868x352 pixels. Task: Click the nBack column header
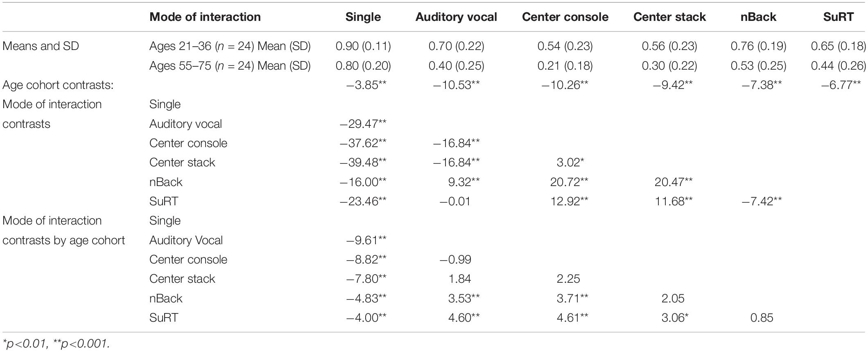click(758, 17)
